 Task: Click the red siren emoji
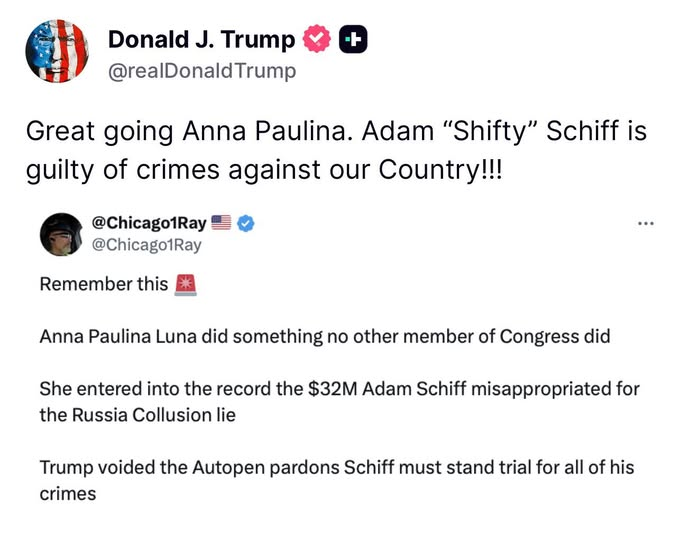coord(186,284)
